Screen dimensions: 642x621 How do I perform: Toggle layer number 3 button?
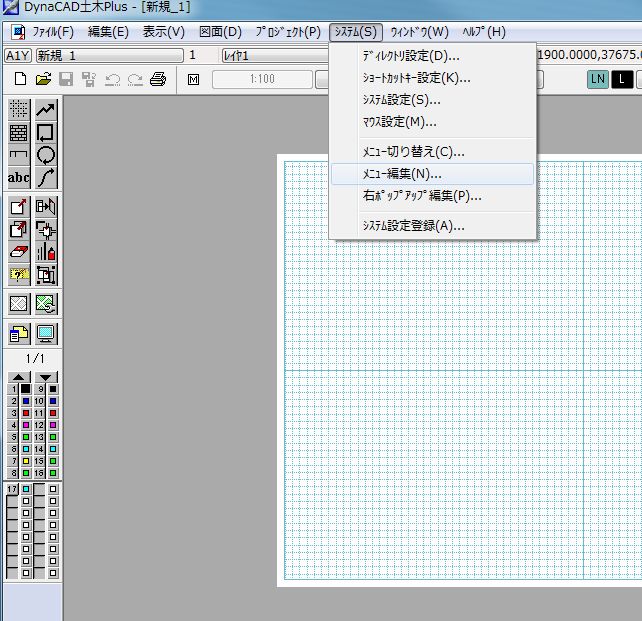tap(14, 413)
